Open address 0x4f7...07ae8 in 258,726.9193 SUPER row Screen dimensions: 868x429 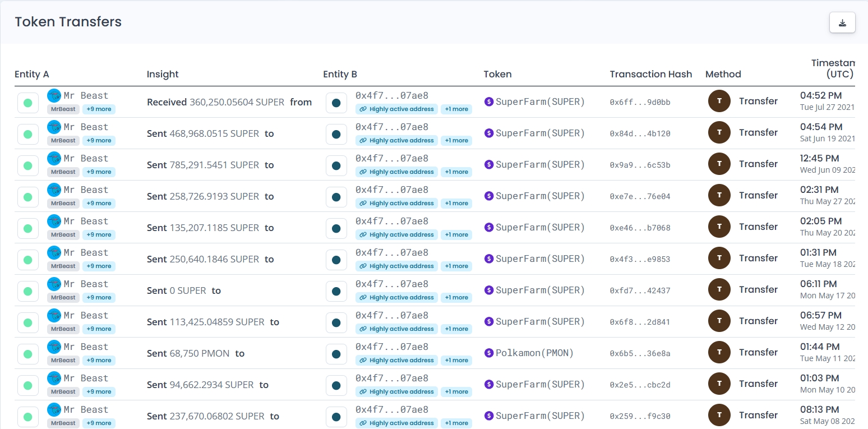[x=391, y=190]
